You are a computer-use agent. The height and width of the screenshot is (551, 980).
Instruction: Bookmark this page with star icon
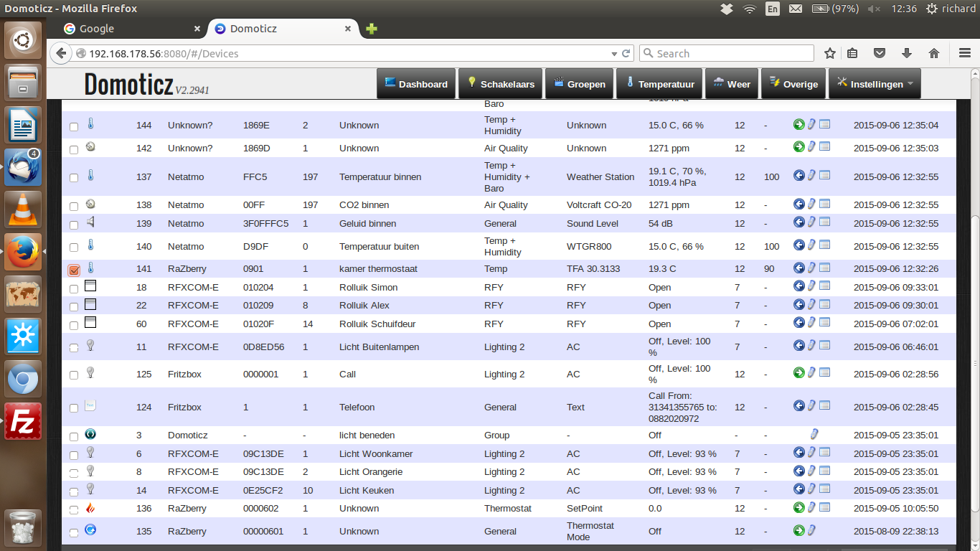click(x=830, y=53)
